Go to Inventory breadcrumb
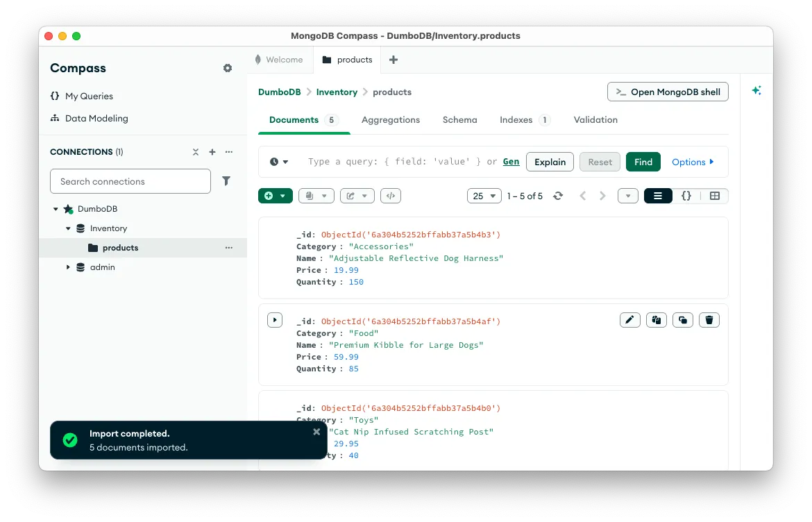The width and height of the screenshot is (812, 522). (337, 92)
